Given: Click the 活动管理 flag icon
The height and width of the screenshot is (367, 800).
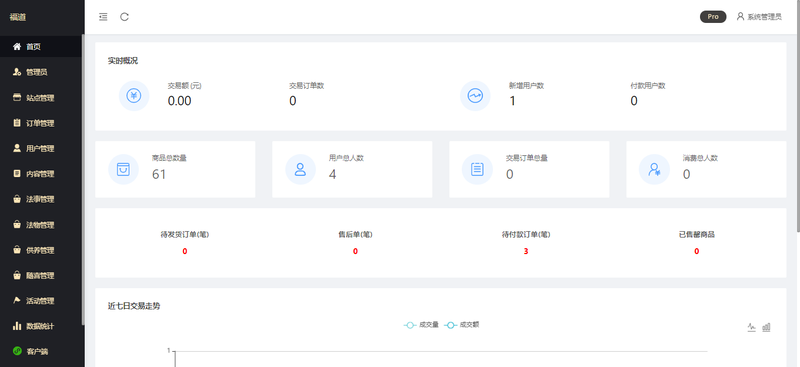Looking at the screenshot, I should [17, 301].
